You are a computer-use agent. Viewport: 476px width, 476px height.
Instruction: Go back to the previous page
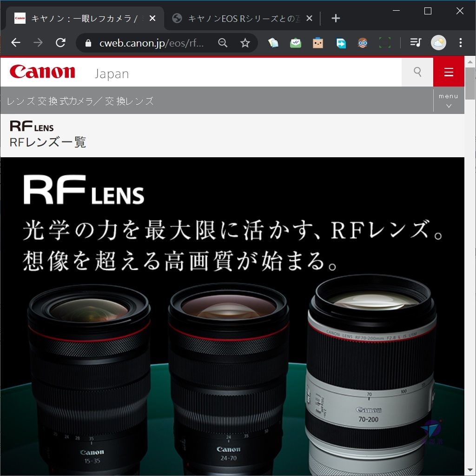(x=16, y=42)
